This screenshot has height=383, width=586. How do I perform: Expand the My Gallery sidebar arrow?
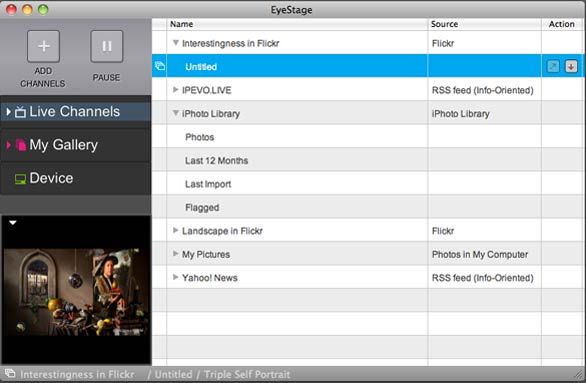8,145
